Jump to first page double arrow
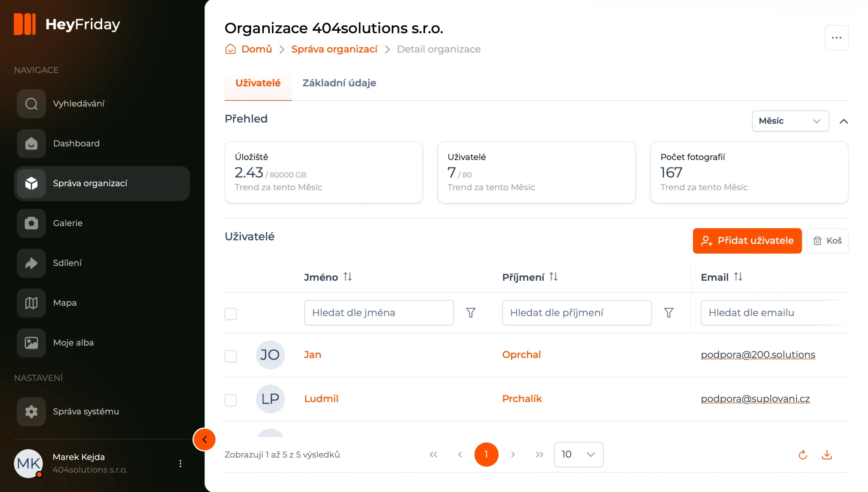The image size is (868, 492). coord(433,454)
